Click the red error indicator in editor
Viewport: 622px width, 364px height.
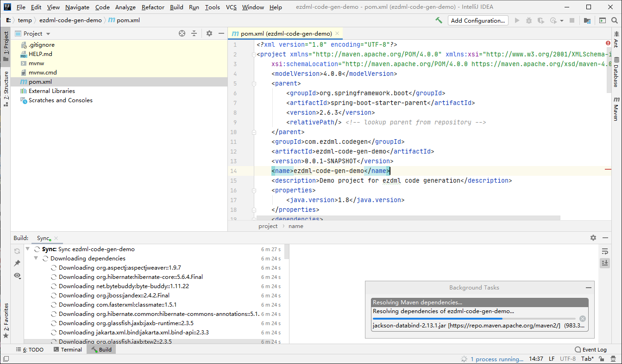pos(608,43)
